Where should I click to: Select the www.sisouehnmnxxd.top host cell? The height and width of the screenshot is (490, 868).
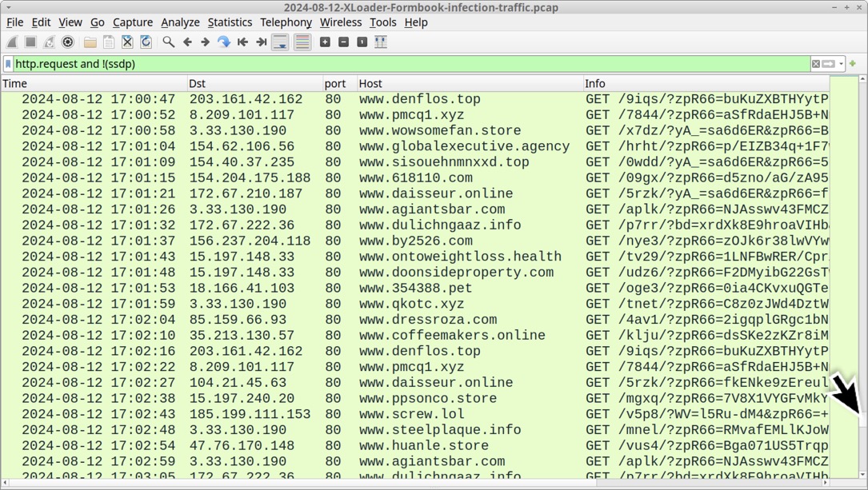click(444, 162)
